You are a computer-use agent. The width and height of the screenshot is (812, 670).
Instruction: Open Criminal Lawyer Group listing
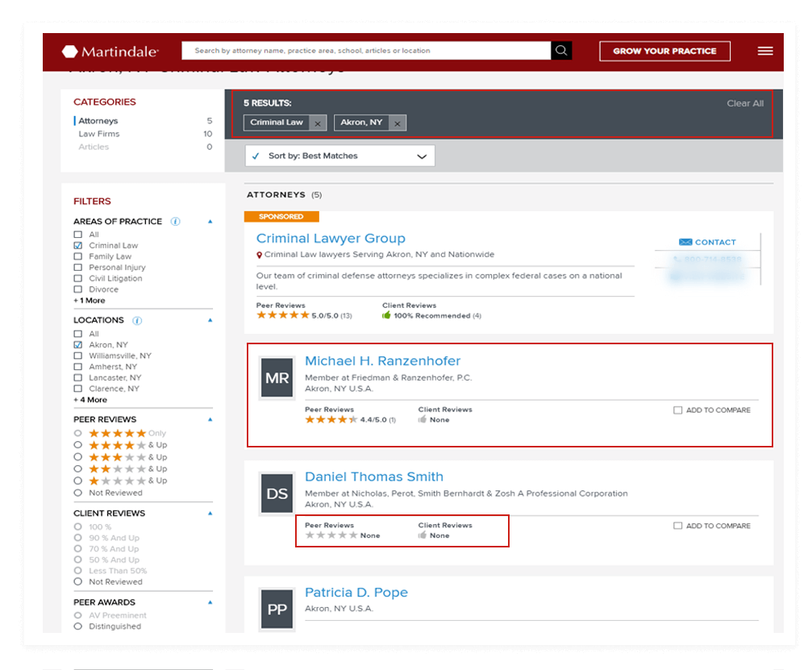[x=331, y=238]
